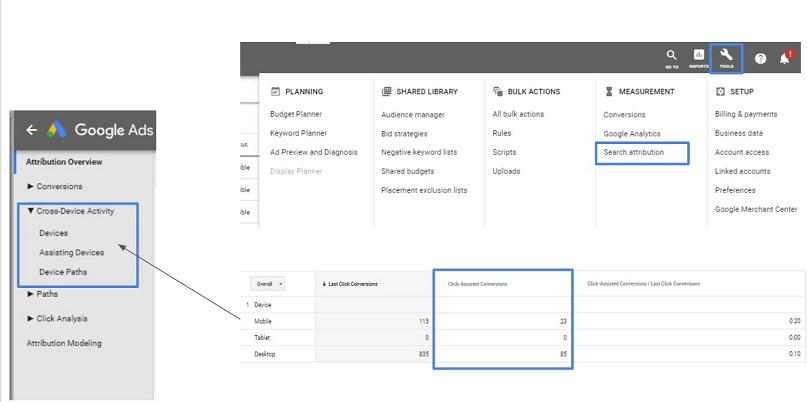Open Assisting Devices report
The height and width of the screenshot is (402, 807).
[72, 253]
